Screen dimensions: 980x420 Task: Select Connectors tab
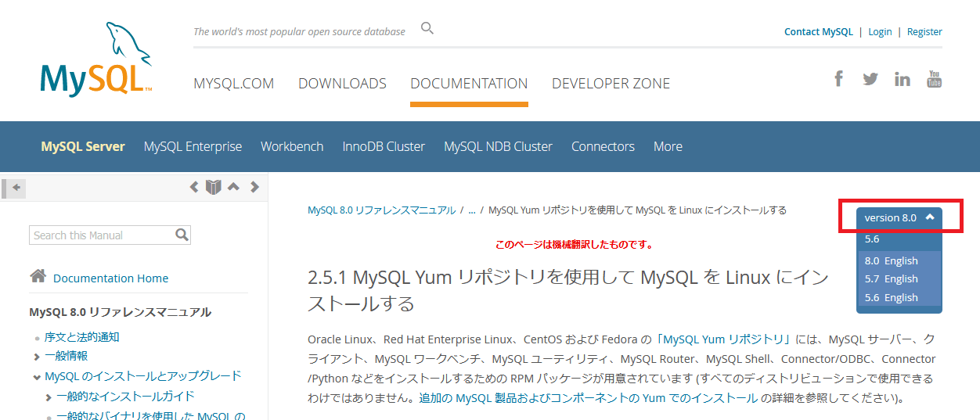(x=603, y=146)
